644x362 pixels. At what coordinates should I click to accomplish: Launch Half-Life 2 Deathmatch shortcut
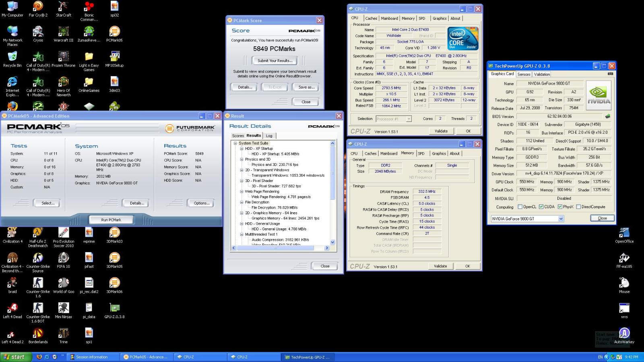[x=38, y=238]
